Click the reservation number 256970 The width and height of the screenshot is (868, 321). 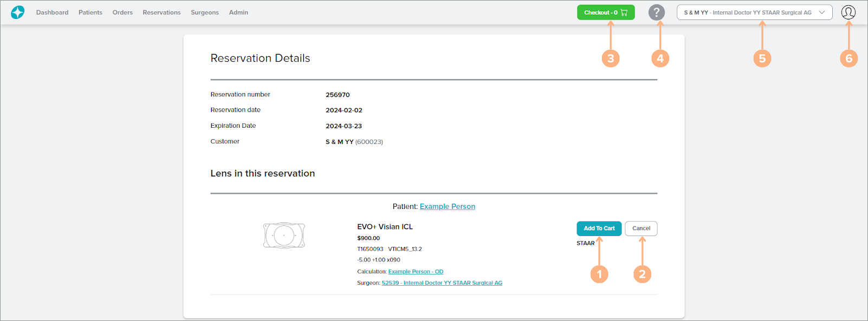[x=338, y=95]
